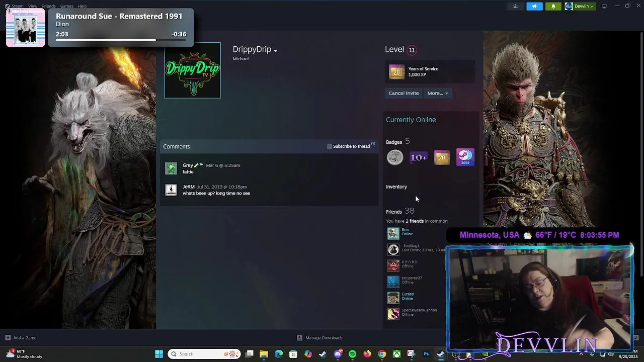Click Add a Game
The height and width of the screenshot is (362, 644).
coord(21,338)
